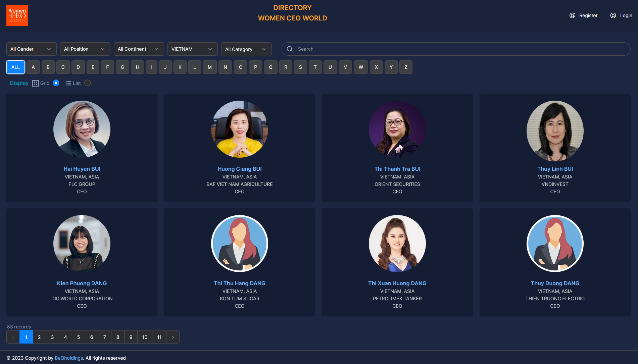Click the List layout icon
Screen dimensions: 638x364
click(x=68, y=83)
